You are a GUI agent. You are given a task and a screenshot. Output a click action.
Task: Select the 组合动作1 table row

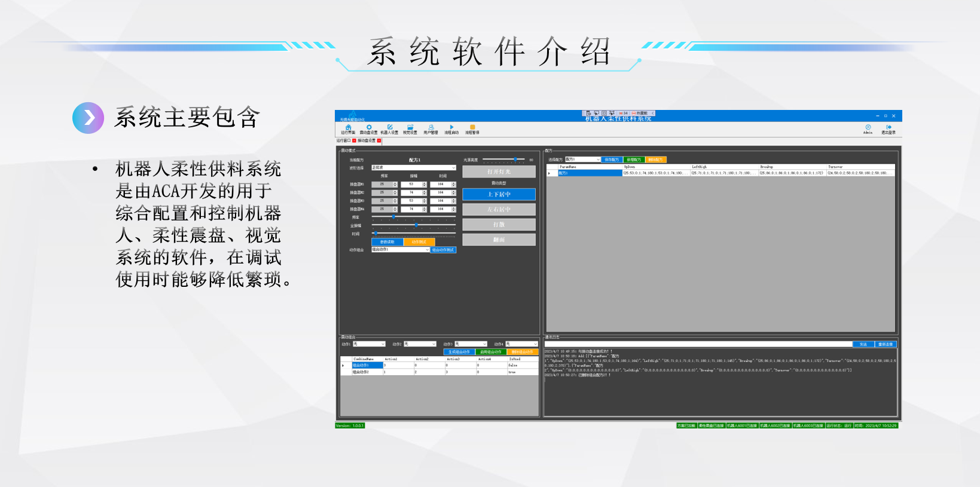[x=439, y=365]
